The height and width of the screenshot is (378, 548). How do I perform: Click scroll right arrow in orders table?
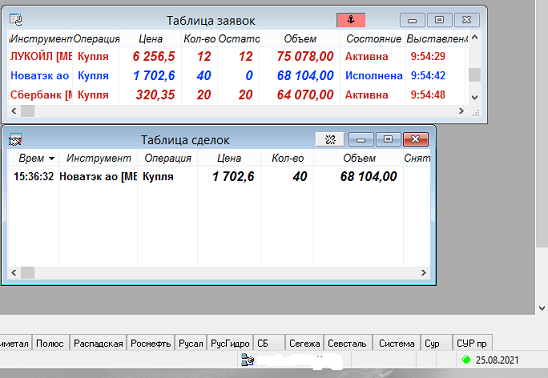click(x=461, y=111)
